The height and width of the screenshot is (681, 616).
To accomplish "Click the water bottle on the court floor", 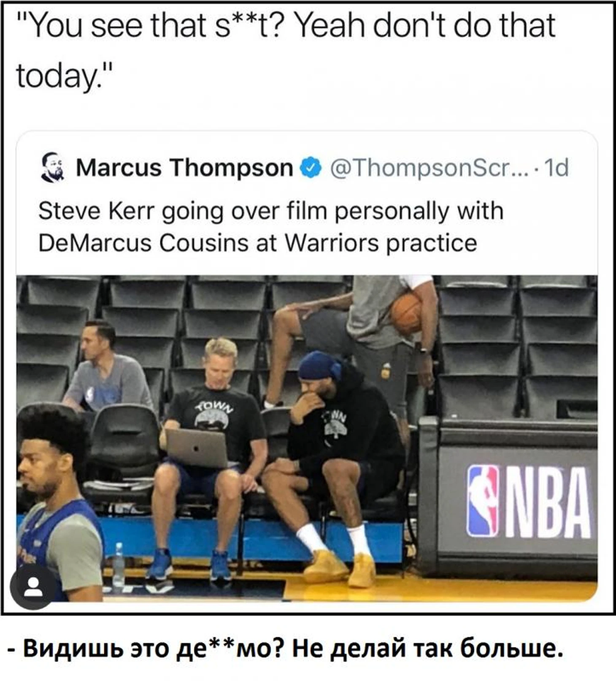I will point(119,565).
